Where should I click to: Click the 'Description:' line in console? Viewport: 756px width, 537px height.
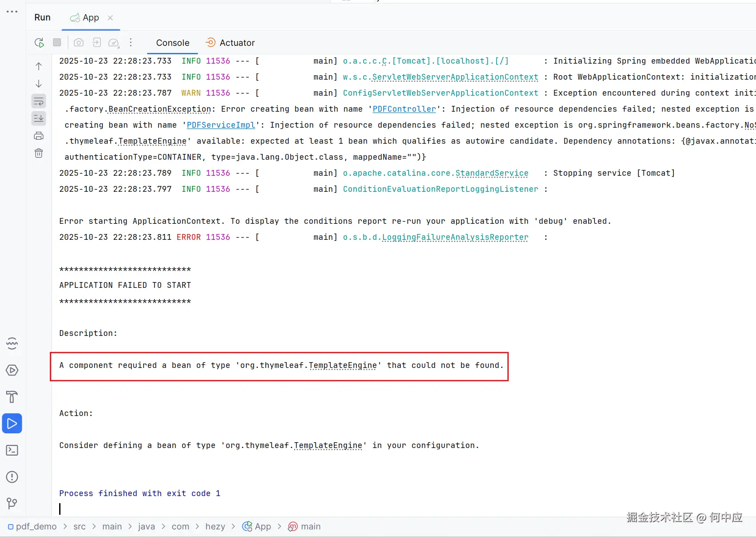point(88,333)
